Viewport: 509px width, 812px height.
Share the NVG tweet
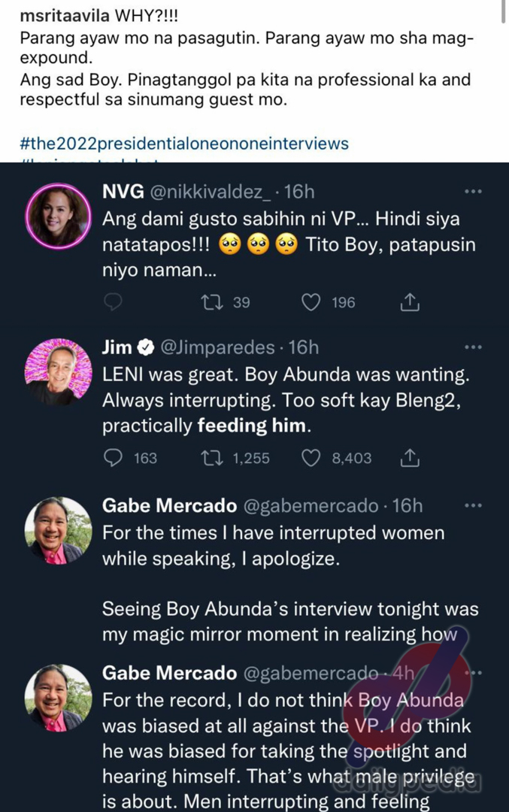(409, 302)
